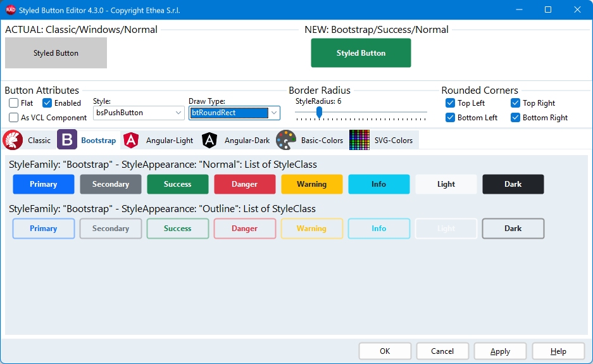Viewport: 593px width, 364px height.
Task: Switch to the Angular-Light tab
Action: point(159,140)
